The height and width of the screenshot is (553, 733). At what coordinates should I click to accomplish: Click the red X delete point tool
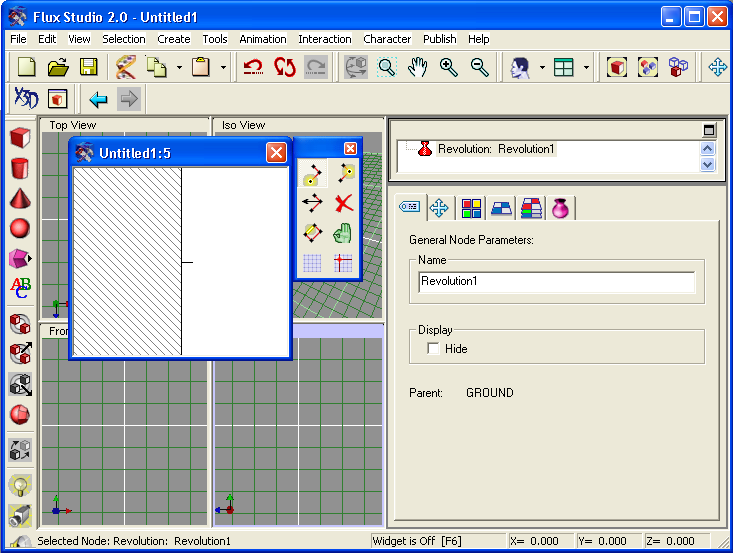(344, 203)
